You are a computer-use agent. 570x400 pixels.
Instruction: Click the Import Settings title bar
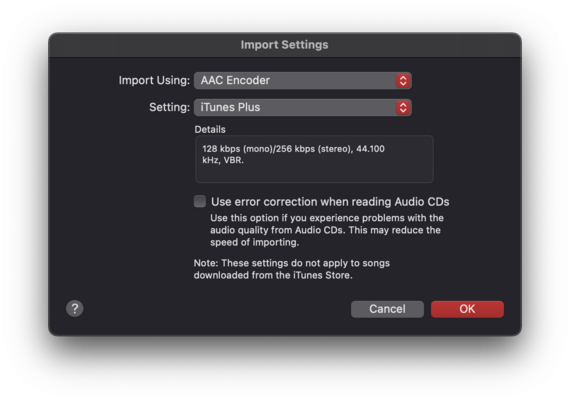[x=285, y=45]
